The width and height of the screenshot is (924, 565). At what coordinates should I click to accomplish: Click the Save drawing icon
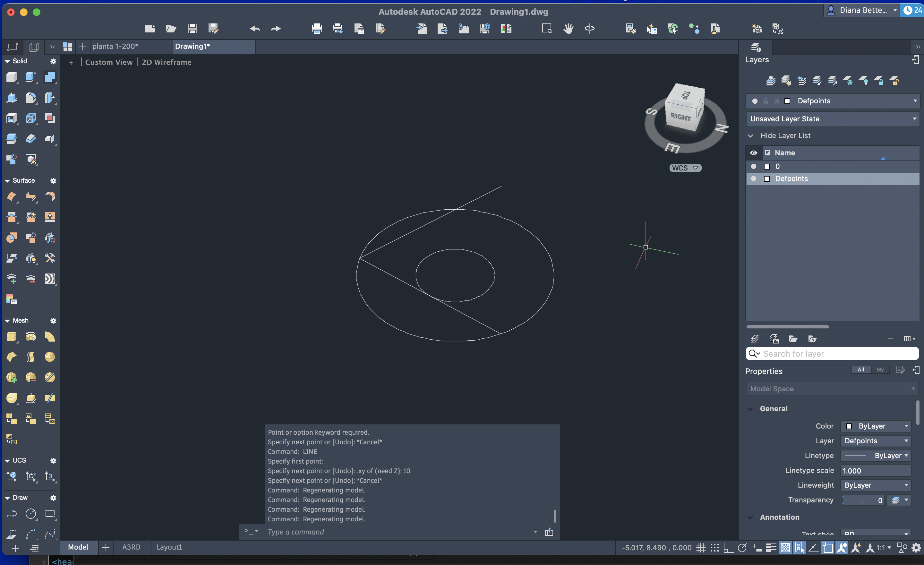pyautogui.click(x=193, y=29)
